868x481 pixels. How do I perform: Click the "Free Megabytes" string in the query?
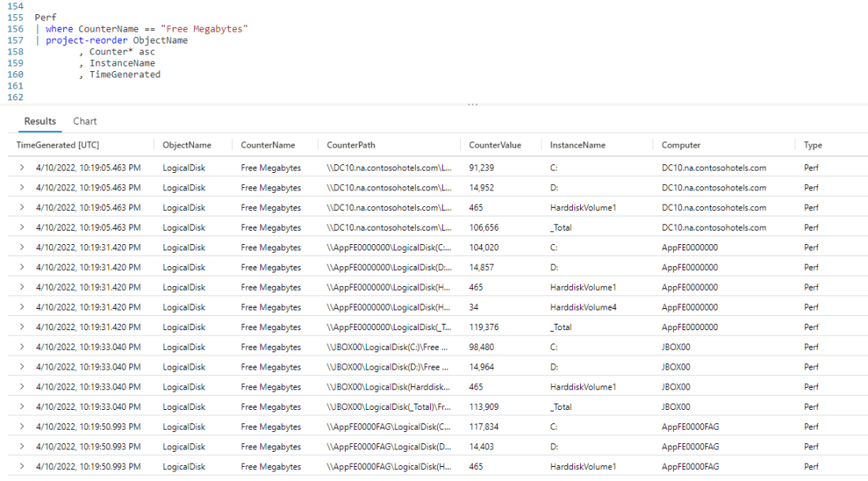tap(204, 29)
